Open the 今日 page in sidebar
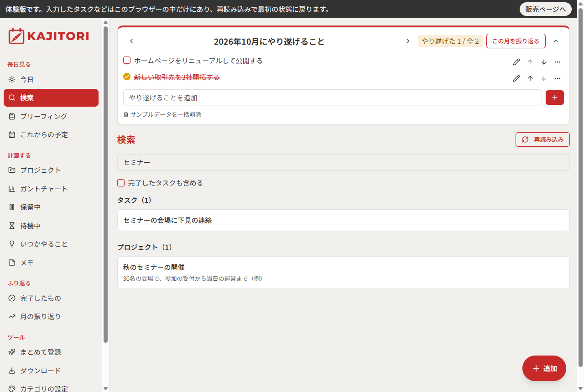 51,79
